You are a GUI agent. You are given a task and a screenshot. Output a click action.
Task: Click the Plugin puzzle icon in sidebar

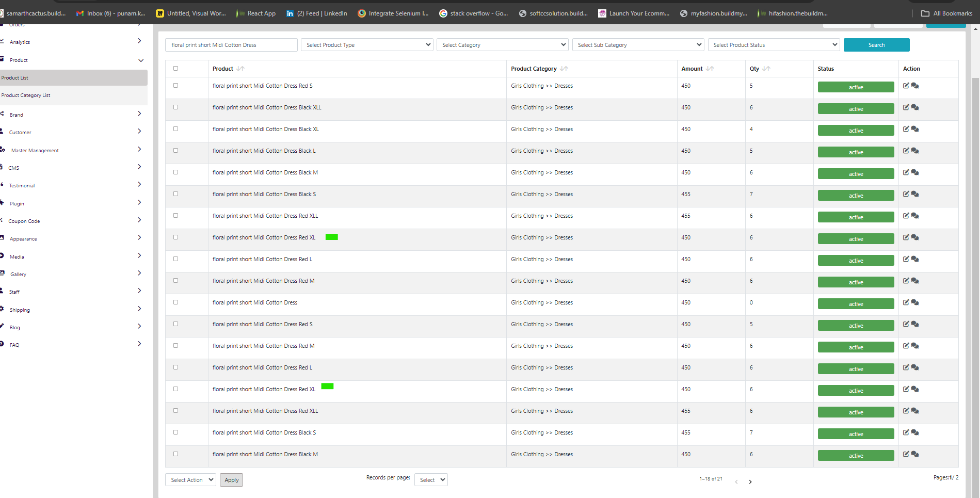2,202
